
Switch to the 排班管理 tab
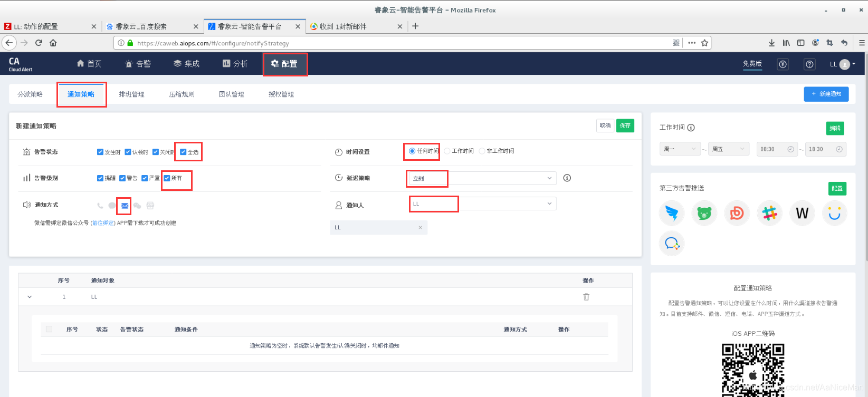[131, 94]
